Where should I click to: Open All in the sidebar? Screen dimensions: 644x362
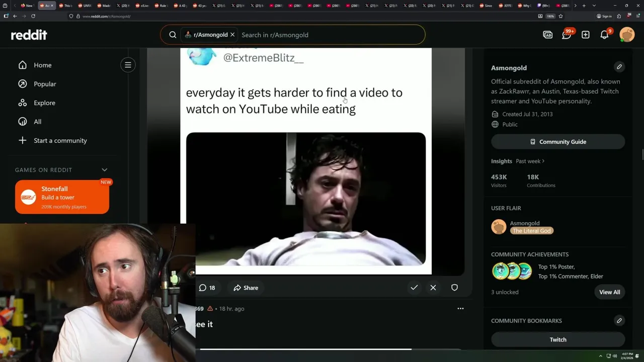pyautogui.click(x=37, y=122)
